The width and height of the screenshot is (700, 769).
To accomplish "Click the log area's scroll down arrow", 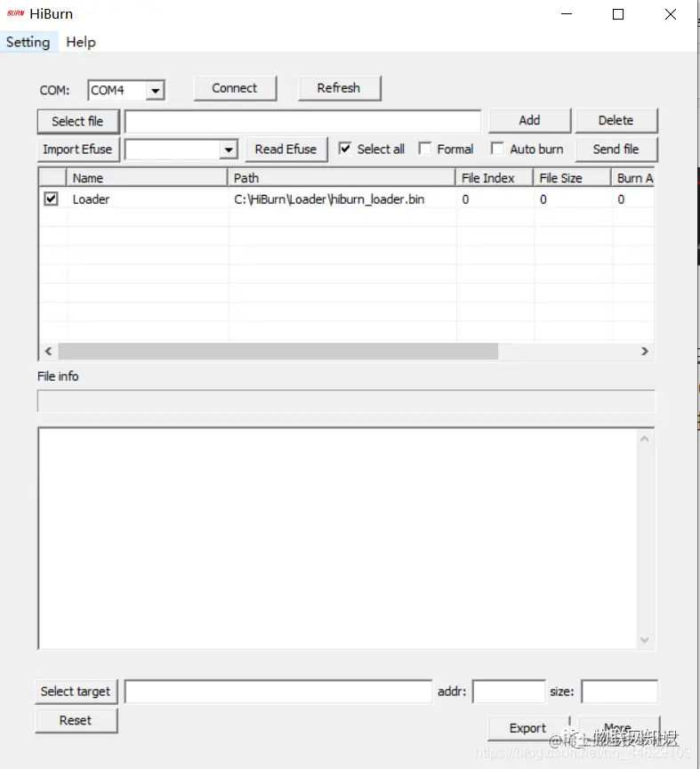I will click(x=645, y=640).
